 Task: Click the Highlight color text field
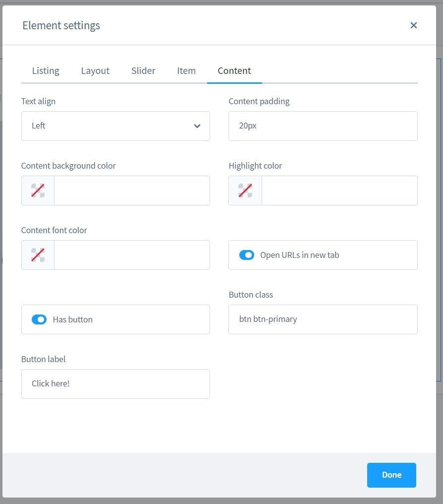[339, 190]
